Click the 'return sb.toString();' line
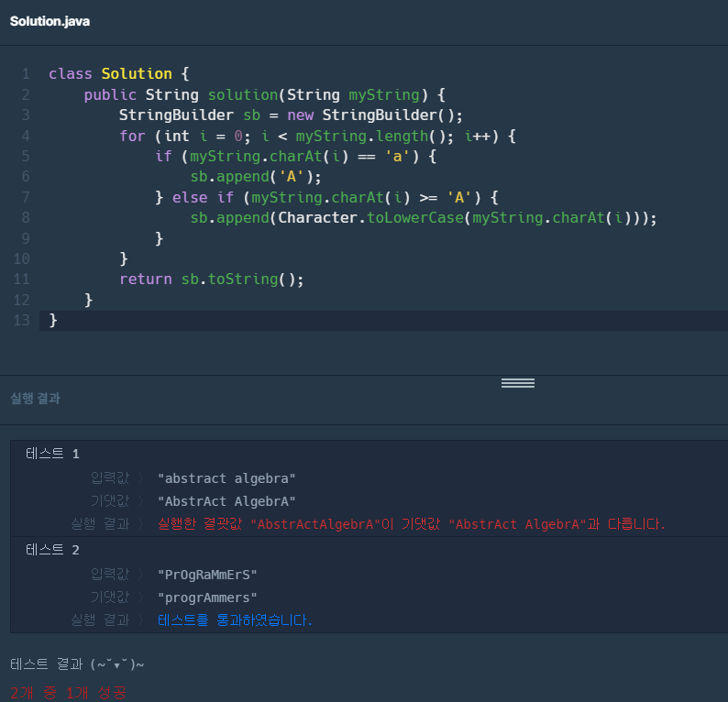This screenshot has height=702, width=728. point(211,280)
